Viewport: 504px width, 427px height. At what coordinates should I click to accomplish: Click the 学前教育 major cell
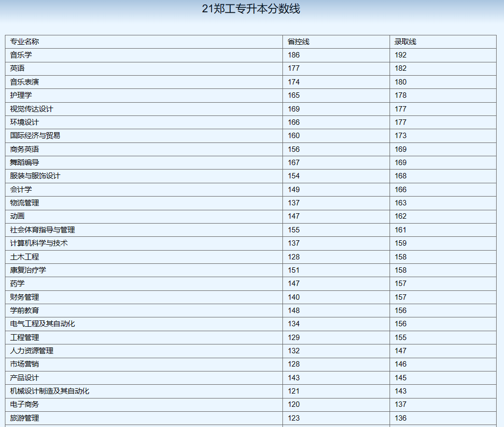coord(144,311)
